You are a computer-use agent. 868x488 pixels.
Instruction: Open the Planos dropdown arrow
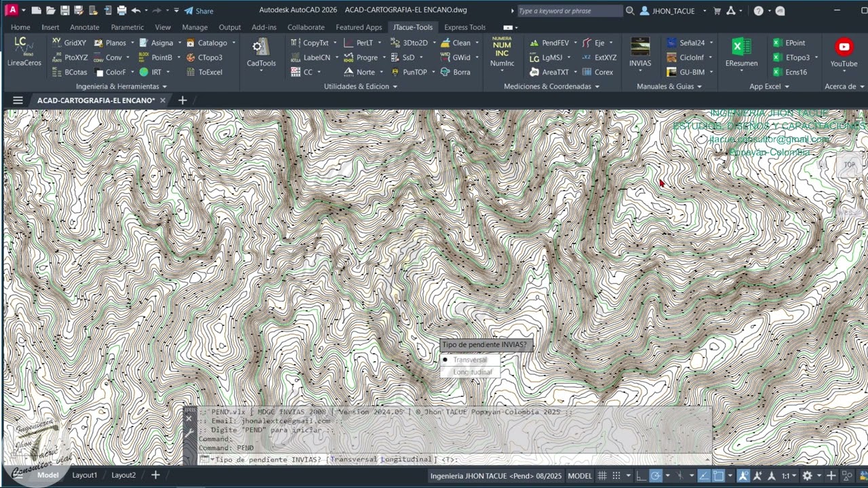(x=132, y=43)
